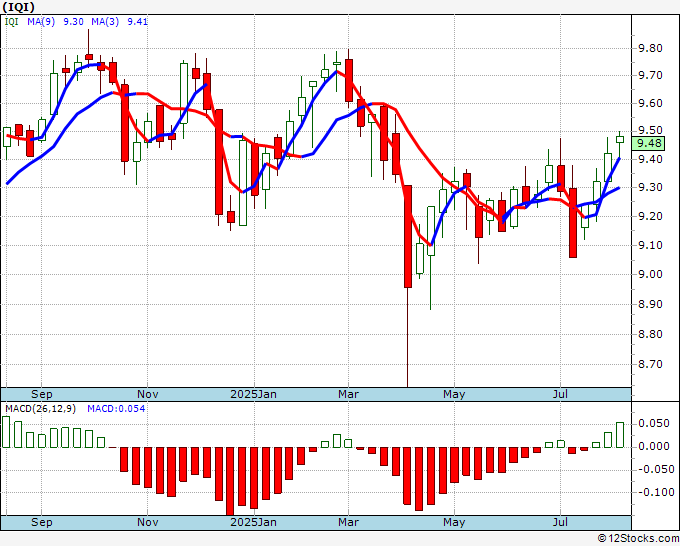The width and height of the screenshot is (680, 546).
Task: Click 2025Jan on the MACD panel date axis
Action: [x=253, y=522]
